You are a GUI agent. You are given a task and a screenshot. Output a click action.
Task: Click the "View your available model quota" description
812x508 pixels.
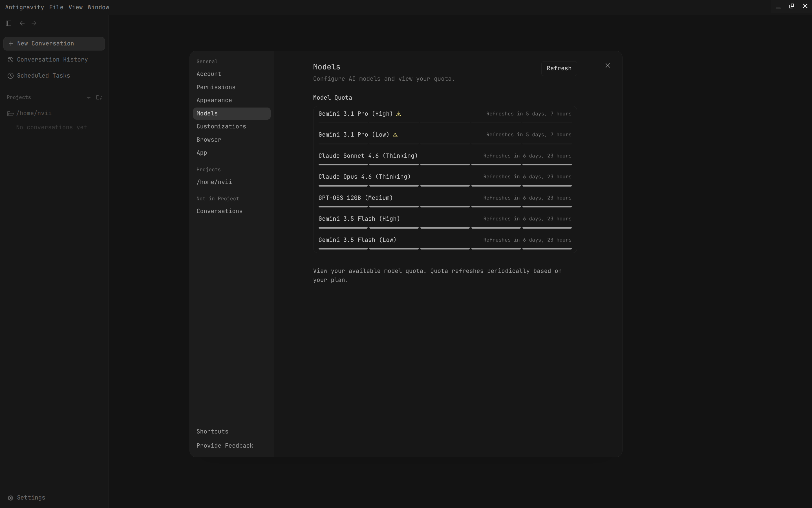pos(437,275)
